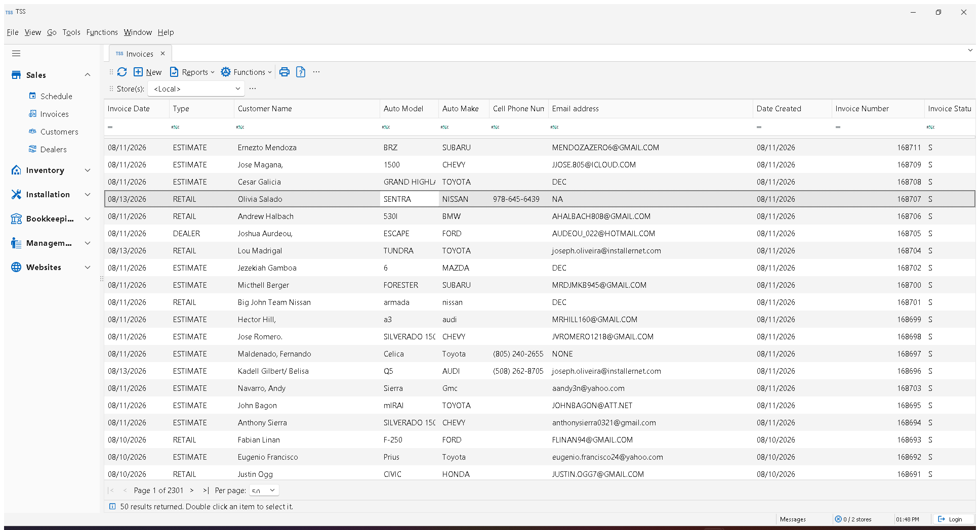Click the Email address filter field

(x=650, y=127)
